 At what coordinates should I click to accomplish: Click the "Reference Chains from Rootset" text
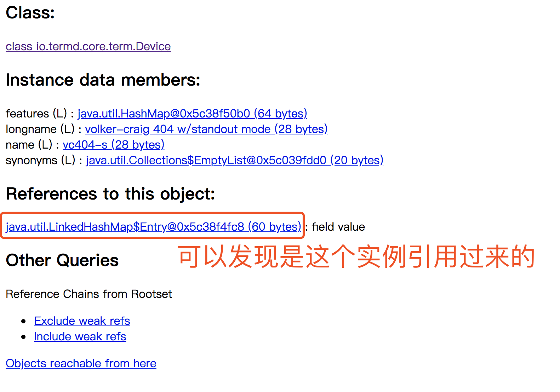(89, 294)
